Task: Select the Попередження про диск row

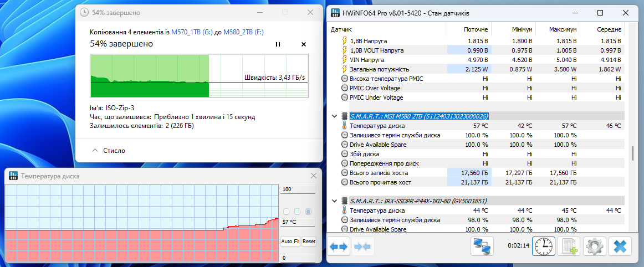Action: click(384, 163)
